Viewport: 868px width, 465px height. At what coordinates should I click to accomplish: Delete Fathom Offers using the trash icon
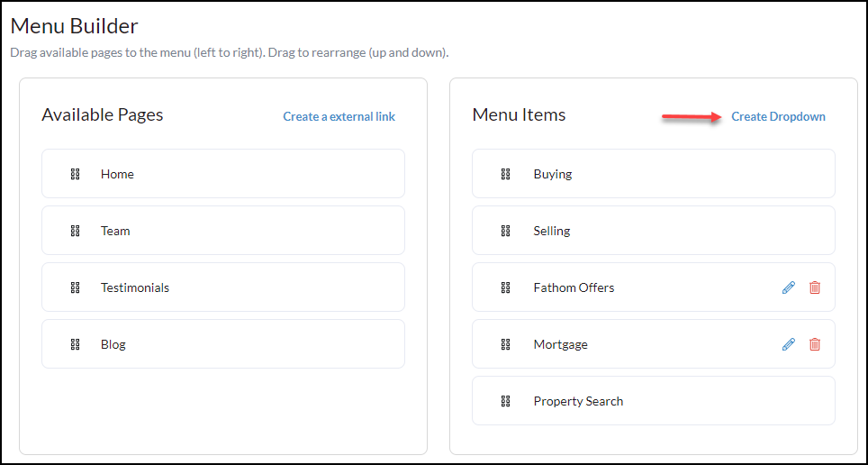click(815, 287)
